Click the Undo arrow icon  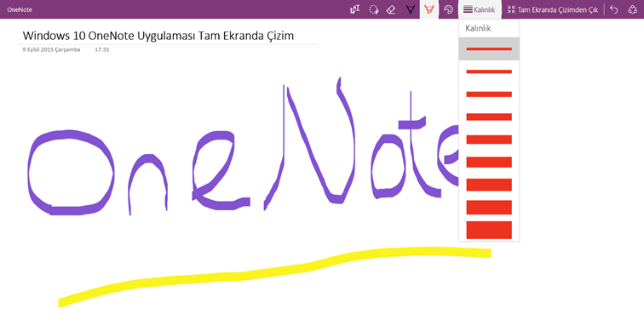tap(614, 9)
